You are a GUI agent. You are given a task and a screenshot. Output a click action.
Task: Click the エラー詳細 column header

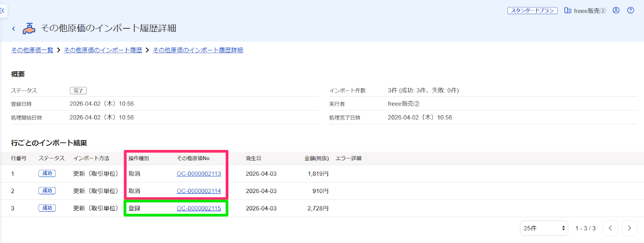[x=349, y=158]
